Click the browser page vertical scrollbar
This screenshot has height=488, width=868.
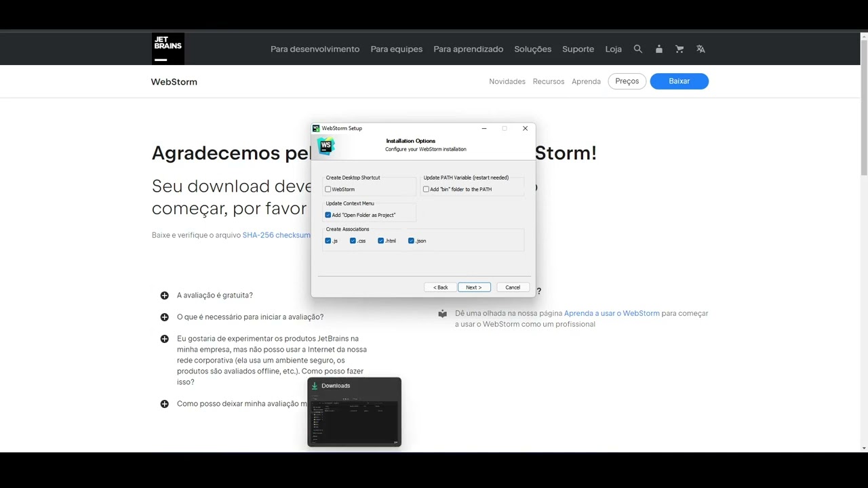pyautogui.click(x=863, y=107)
